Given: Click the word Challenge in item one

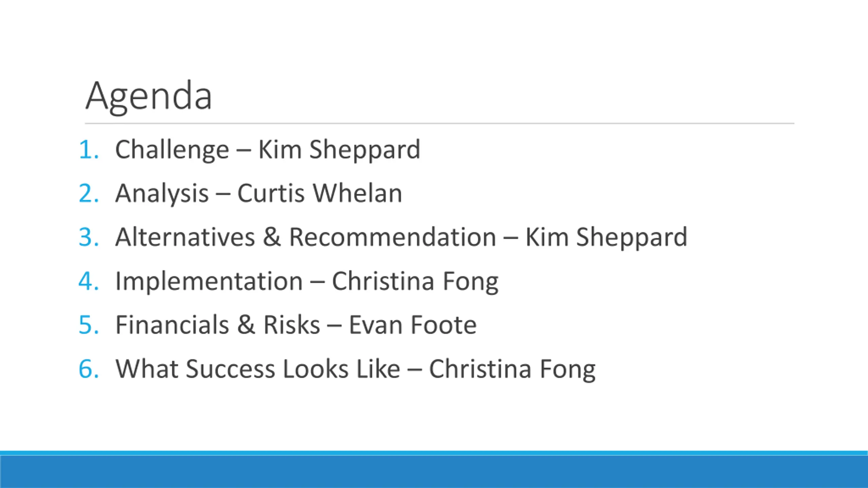Looking at the screenshot, I should (172, 150).
